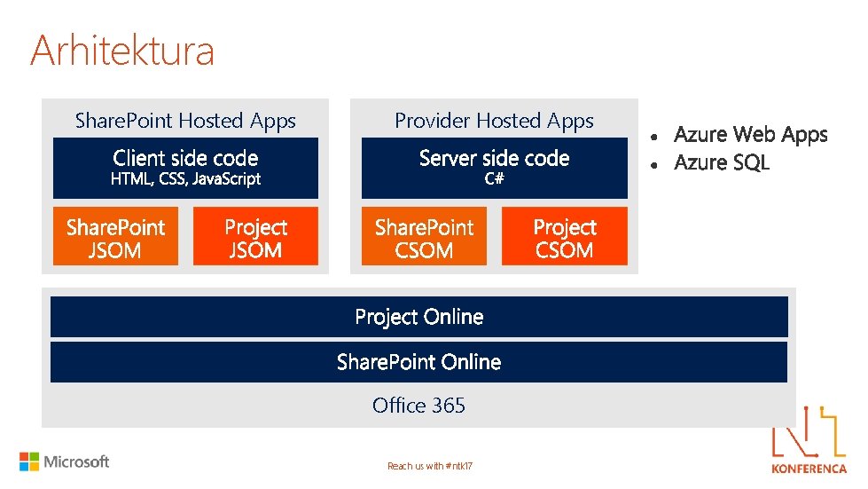This screenshot has height=489, width=868.
Task: Click the SharePoint CSOM orange box
Action: [x=424, y=236]
